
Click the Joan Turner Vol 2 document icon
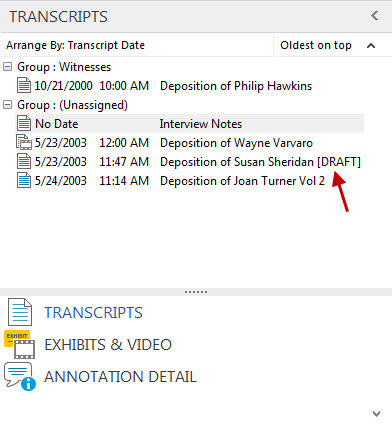(x=24, y=180)
